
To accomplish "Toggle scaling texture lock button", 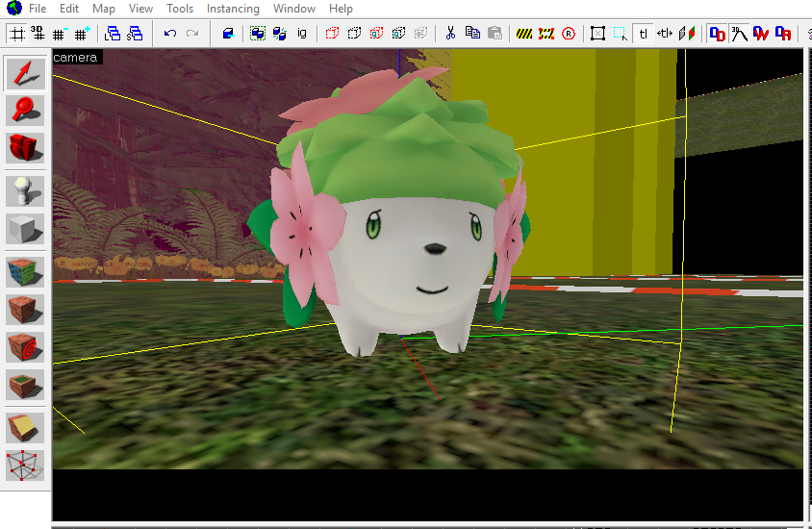I will coord(665,34).
